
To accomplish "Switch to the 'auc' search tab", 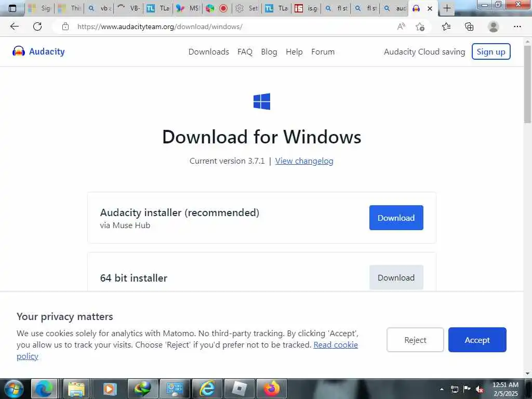I will tap(395, 8).
